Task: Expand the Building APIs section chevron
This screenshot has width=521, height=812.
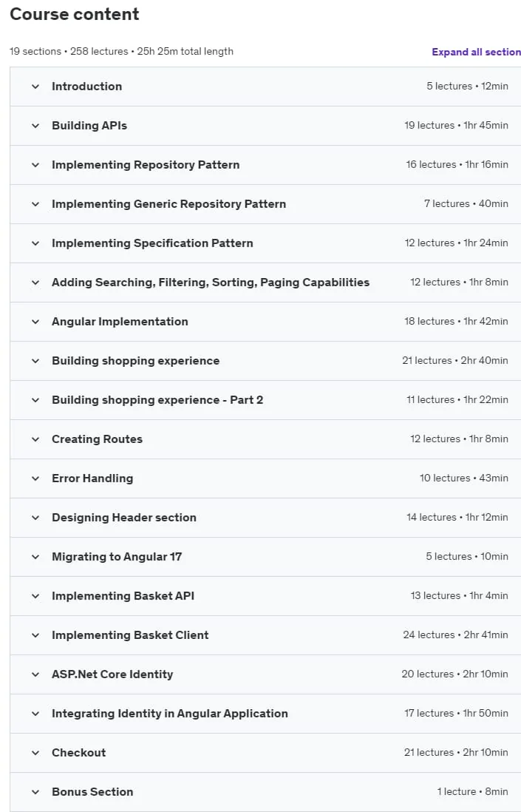Action: pos(35,126)
